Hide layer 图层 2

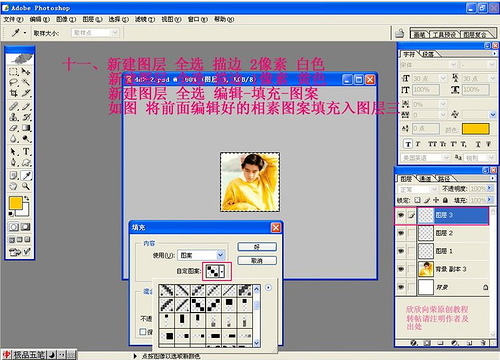401,233
